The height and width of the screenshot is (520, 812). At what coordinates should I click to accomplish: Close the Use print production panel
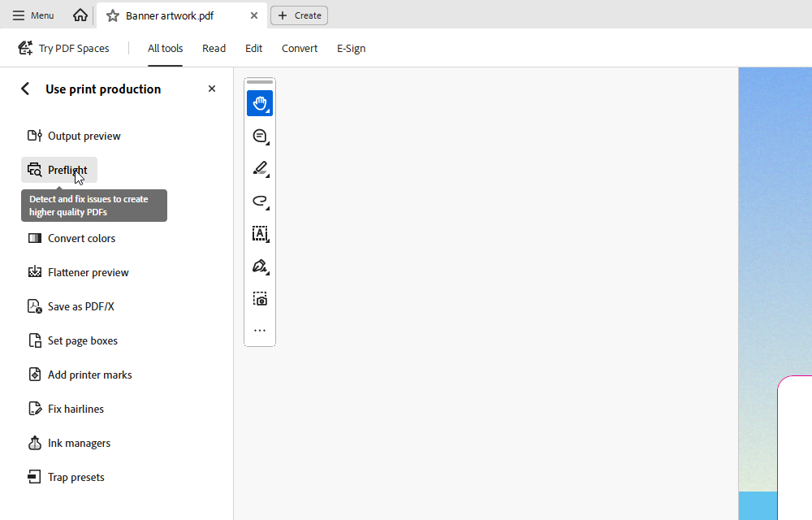click(212, 89)
